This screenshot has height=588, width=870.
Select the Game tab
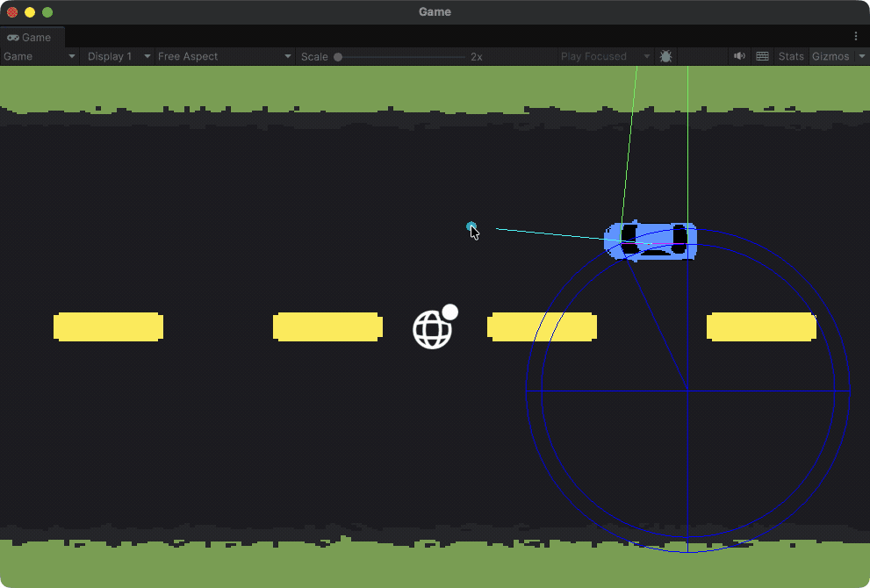click(31, 38)
